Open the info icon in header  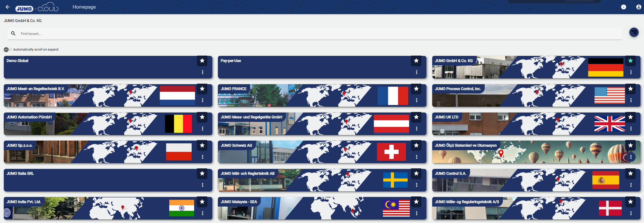click(623, 7)
